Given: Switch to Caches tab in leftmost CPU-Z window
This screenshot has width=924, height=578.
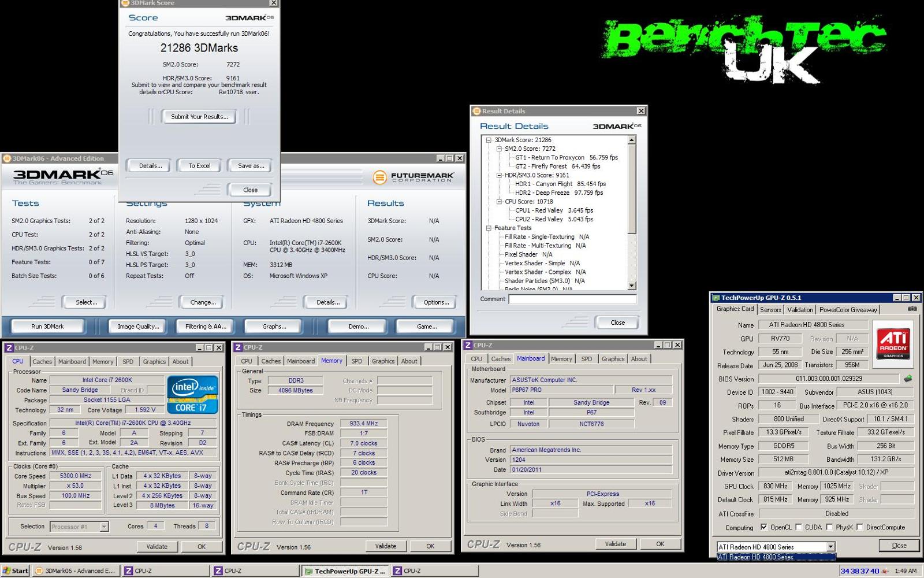Looking at the screenshot, I should pyautogui.click(x=42, y=362).
